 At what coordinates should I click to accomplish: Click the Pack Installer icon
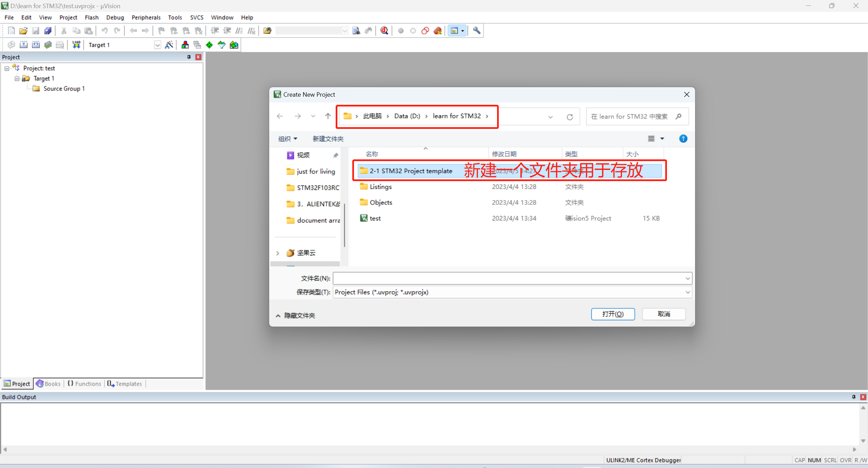pyautogui.click(x=234, y=45)
